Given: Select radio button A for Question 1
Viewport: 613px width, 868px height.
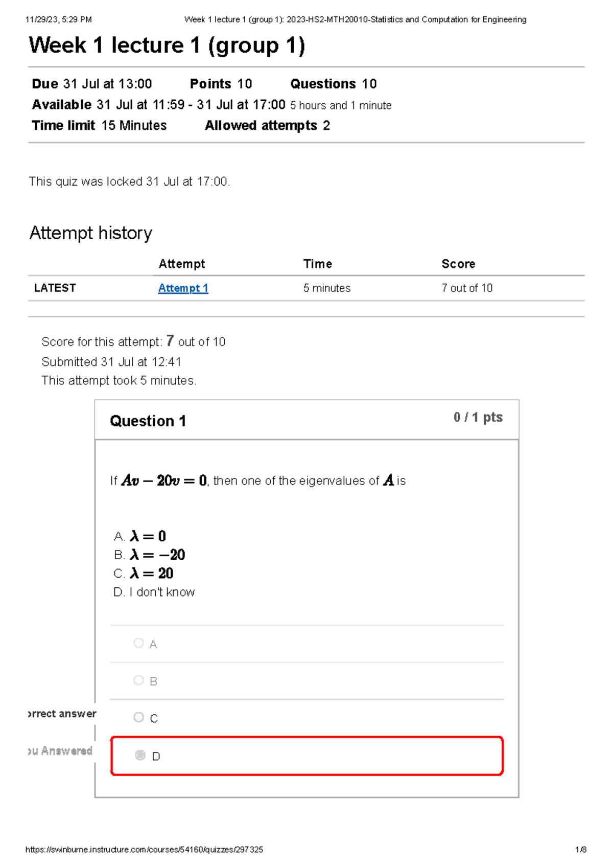Looking at the screenshot, I should tap(138, 643).
